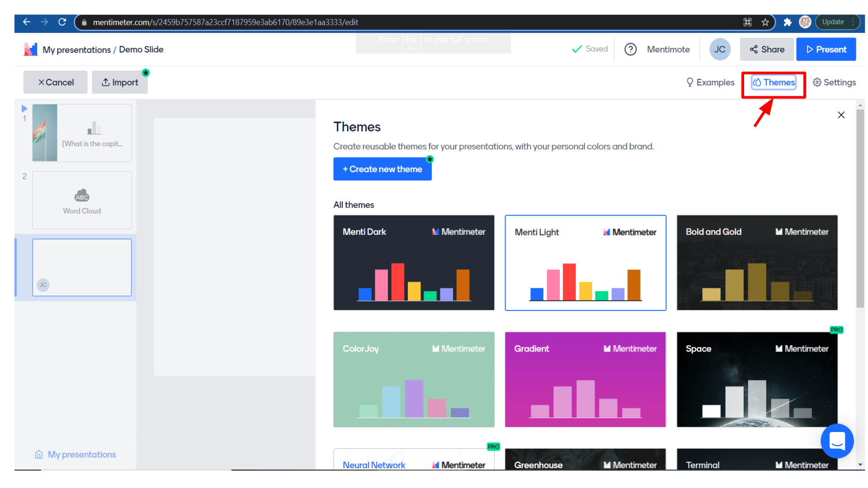This screenshot has width=868, height=488.
Task: Click the slide 1 play marker icon
Action: click(x=24, y=108)
